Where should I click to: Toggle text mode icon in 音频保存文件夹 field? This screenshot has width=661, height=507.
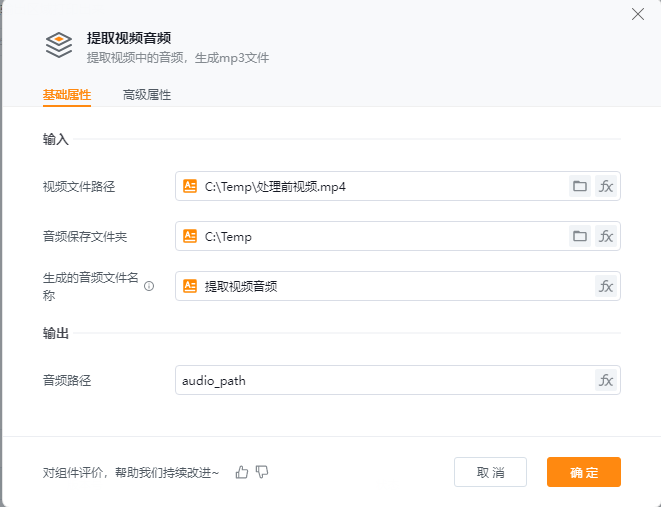tap(190, 236)
